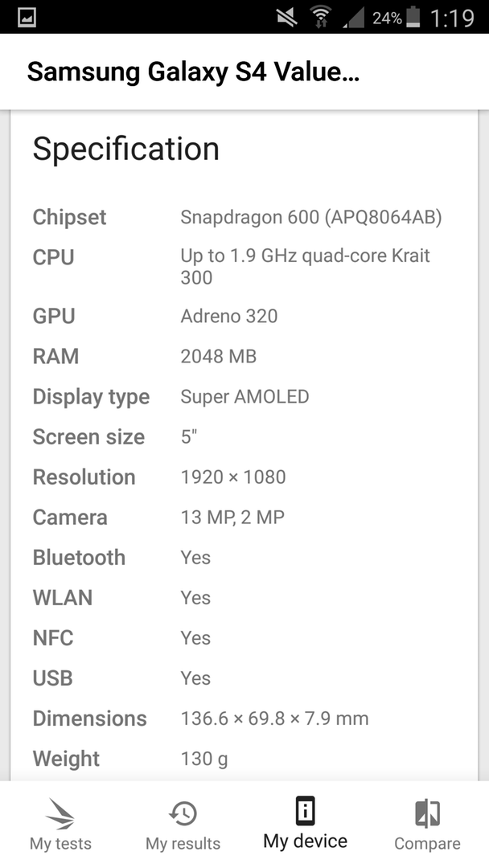Switch to the Compare tab label
Image resolution: width=489 pixels, height=868 pixels.
coord(427,844)
